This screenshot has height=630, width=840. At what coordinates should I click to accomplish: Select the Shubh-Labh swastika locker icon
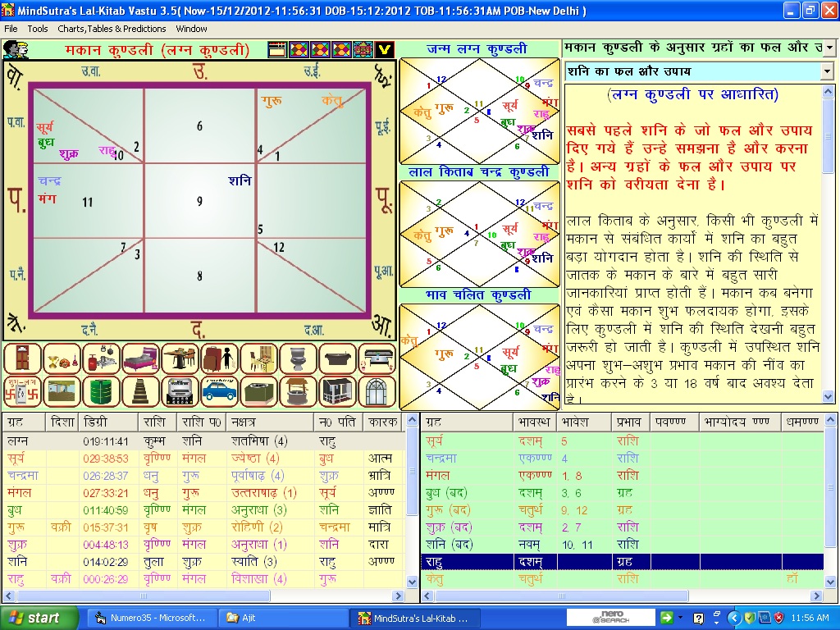[x=22, y=391]
